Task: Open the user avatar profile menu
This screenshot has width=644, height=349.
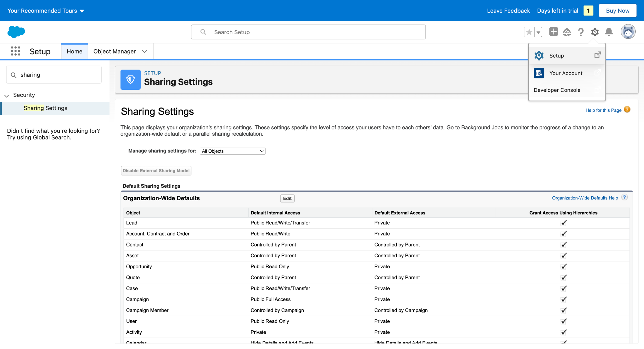Action: 628,32
